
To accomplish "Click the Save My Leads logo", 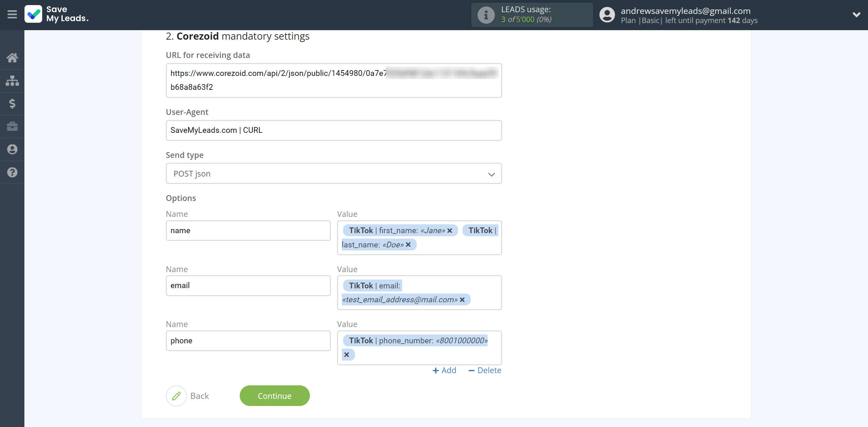I will pyautogui.click(x=57, y=14).
